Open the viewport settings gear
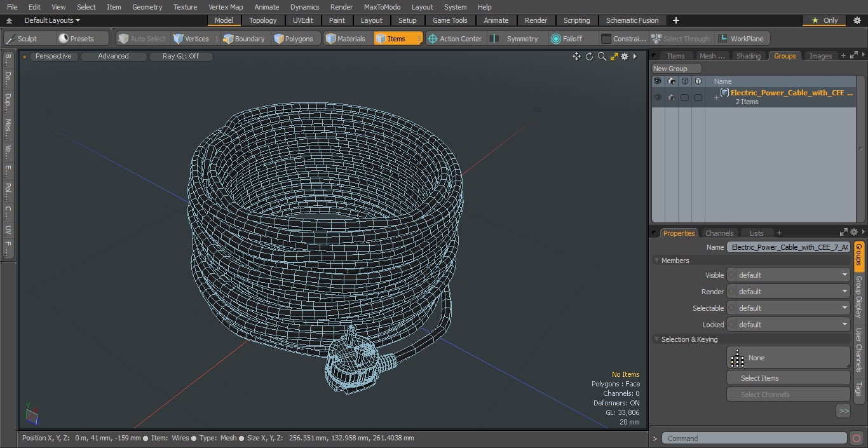 tap(625, 57)
